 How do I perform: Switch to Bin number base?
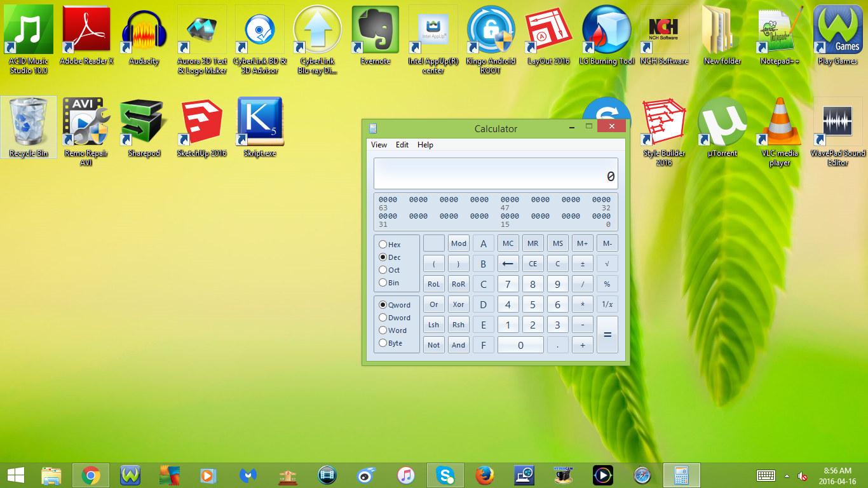(x=383, y=282)
